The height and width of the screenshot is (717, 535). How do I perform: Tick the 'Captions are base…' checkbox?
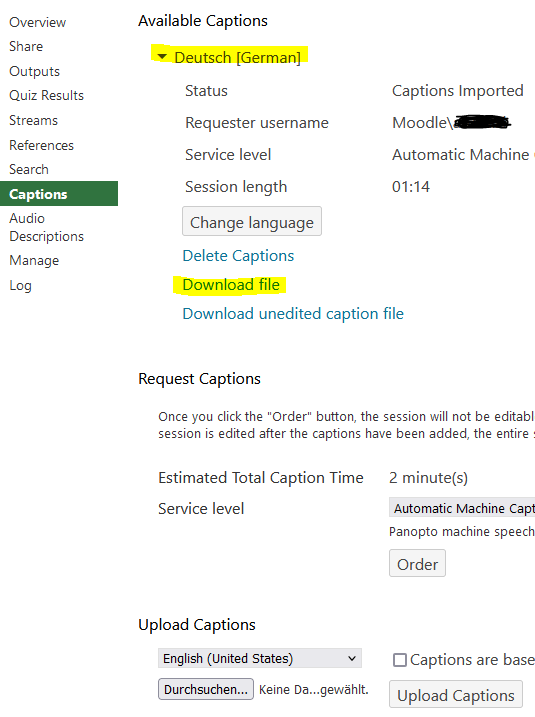pyautogui.click(x=400, y=660)
